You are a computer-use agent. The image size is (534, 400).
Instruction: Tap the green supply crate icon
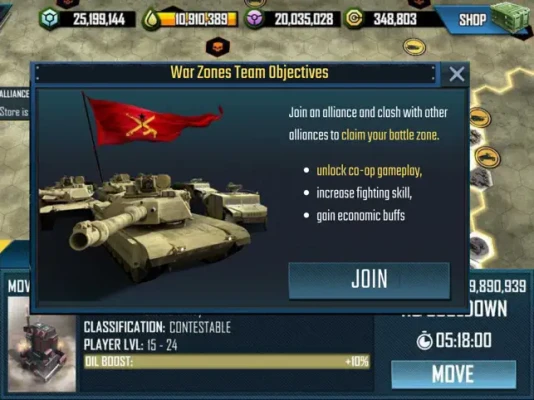(x=512, y=17)
